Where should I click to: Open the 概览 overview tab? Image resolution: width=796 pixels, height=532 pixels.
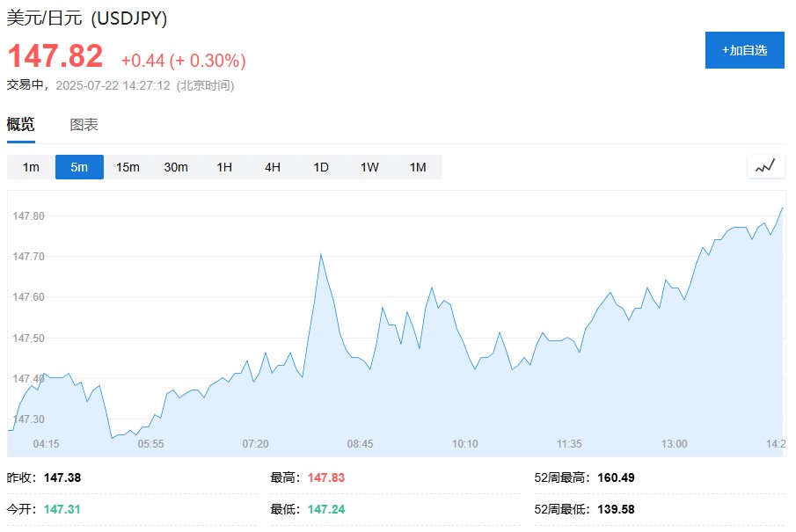point(21,124)
